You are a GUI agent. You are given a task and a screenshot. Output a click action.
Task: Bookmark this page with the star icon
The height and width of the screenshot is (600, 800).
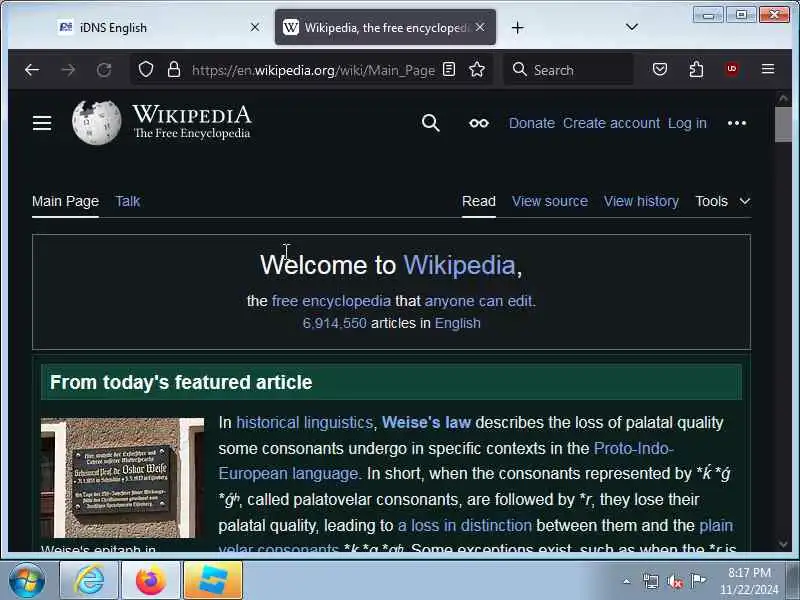coord(477,69)
